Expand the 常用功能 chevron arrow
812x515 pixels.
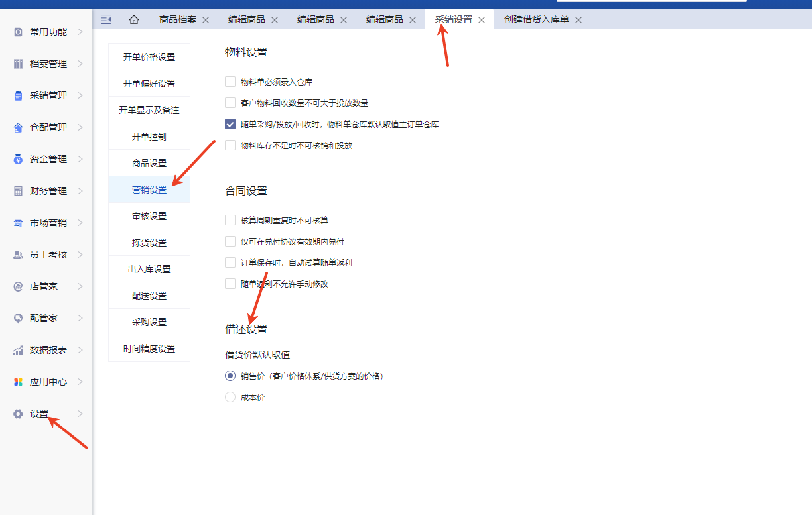[80, 32]
